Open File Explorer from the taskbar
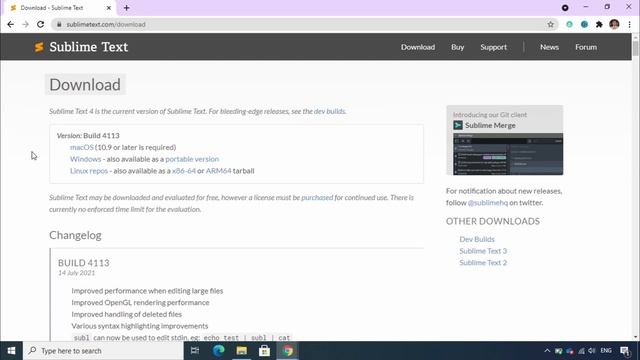This screenshot has width=640, height=360. pos(242,351)
